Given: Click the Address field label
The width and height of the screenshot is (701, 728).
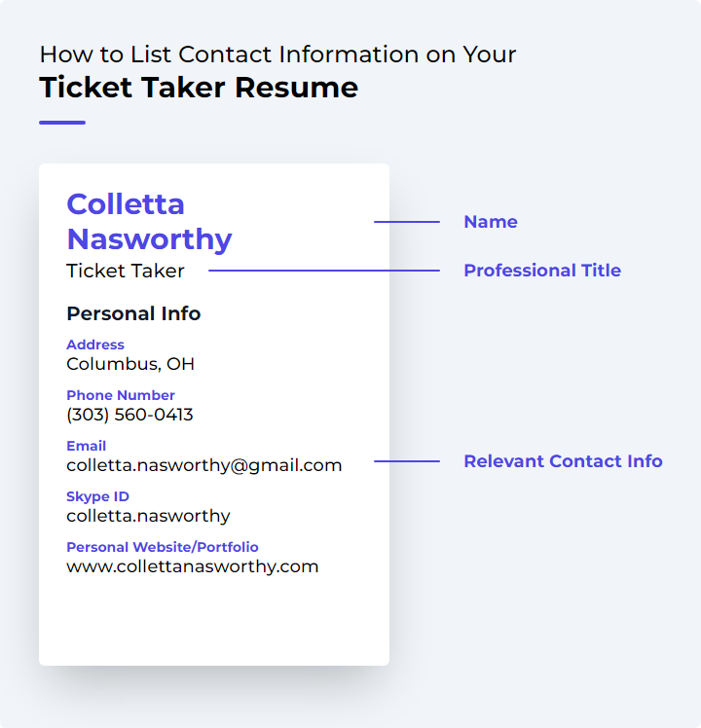Looking at the screenshot, I should [x=95, y=345].
